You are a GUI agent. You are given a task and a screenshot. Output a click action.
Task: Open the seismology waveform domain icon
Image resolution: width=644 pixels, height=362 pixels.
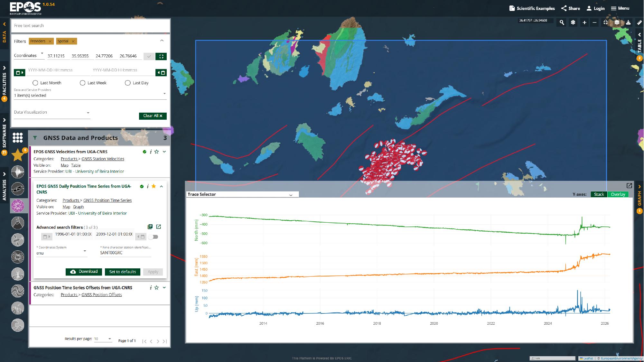coord(18,172)
